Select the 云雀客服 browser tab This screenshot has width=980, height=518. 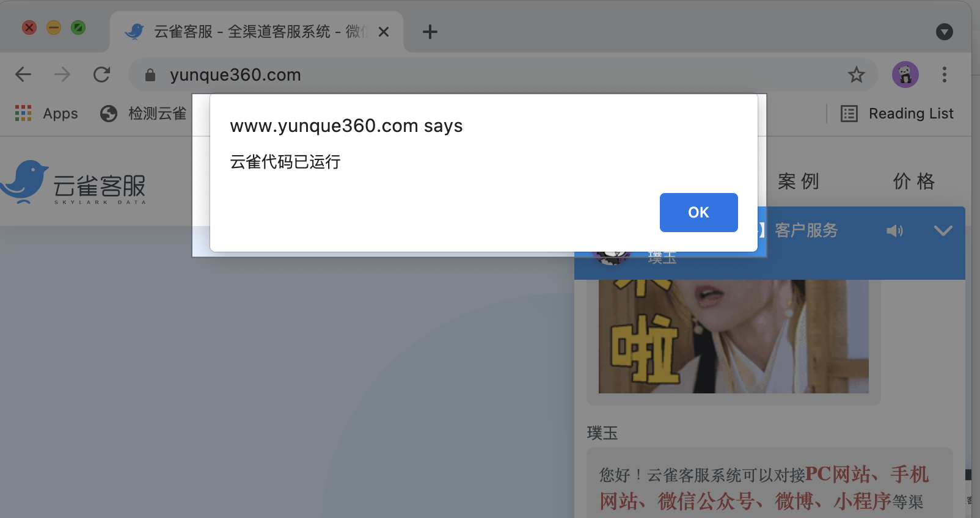tap(257, 32)
